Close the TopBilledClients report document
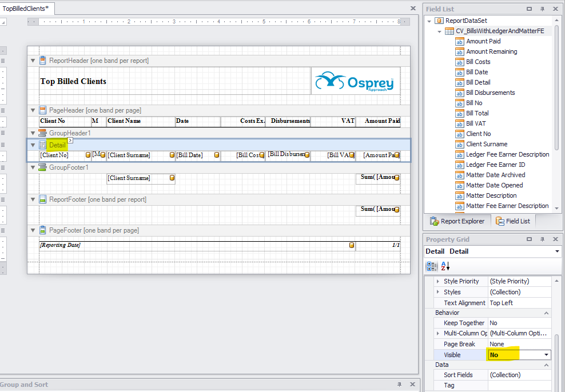Image resolution: width=565 pixels, height=392 pixels. (x=413, y=8)
